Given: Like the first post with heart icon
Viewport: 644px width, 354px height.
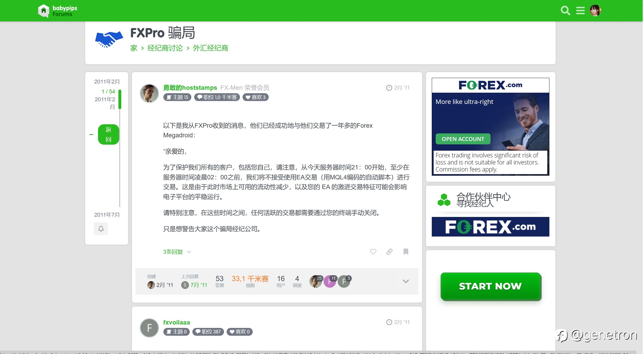Looking at the screenshot, I should click(373, 252).
